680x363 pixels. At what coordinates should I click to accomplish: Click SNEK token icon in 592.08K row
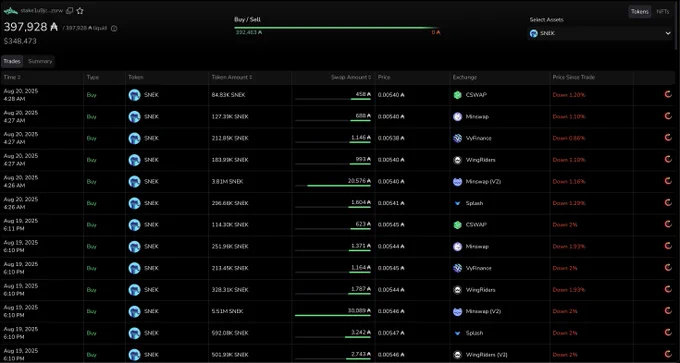tap(134, 333)
